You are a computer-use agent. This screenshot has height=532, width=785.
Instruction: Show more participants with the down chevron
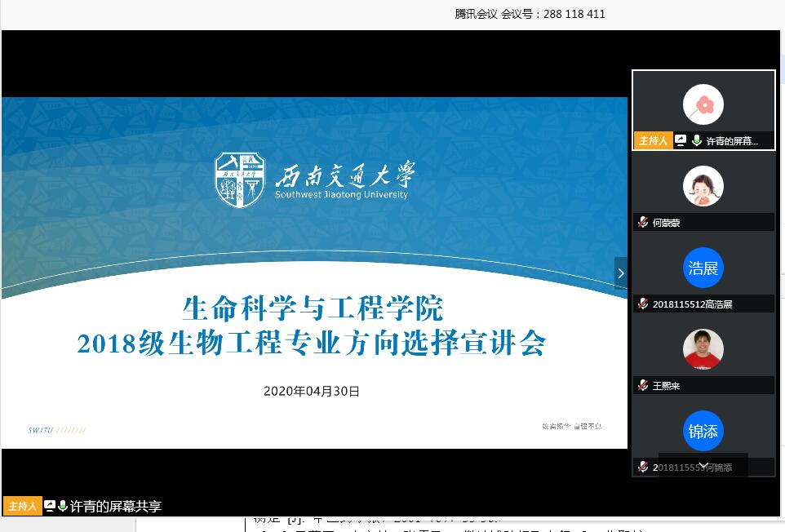(x=703, y=465)
